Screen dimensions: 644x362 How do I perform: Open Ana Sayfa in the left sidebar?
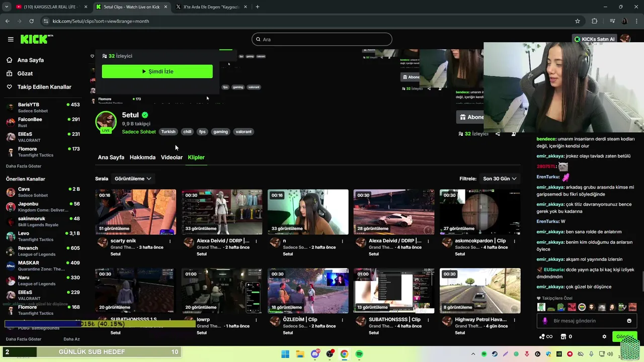coord(30,60)
